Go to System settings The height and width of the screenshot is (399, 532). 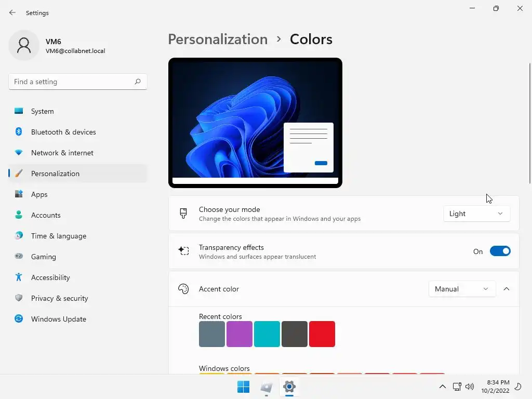pyautogui.click(x=78, y=111)
